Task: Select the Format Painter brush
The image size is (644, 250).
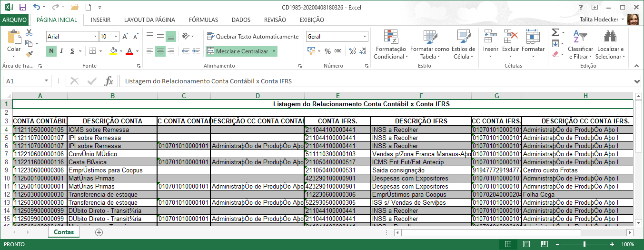Action: [x=29, y=54]
